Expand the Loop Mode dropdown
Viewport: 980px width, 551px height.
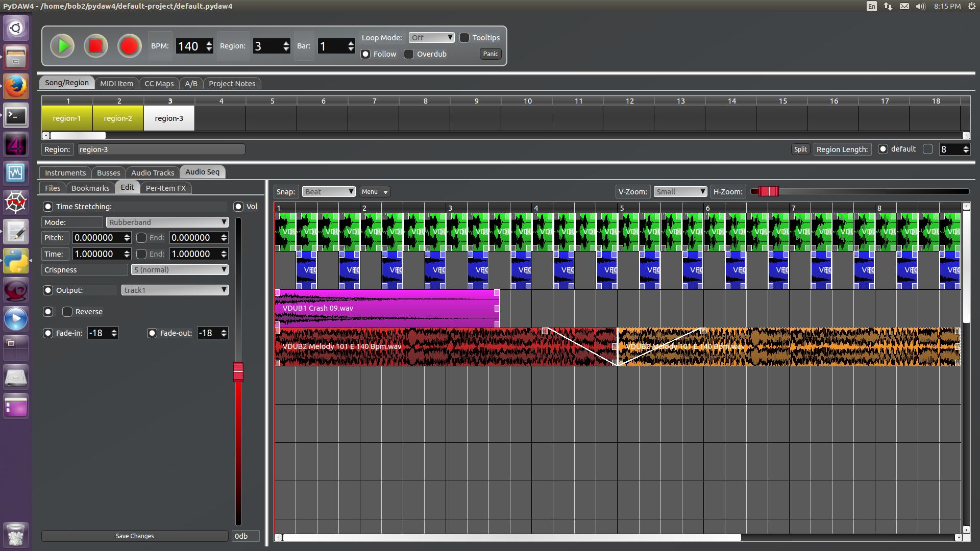(x=431, y=38)
